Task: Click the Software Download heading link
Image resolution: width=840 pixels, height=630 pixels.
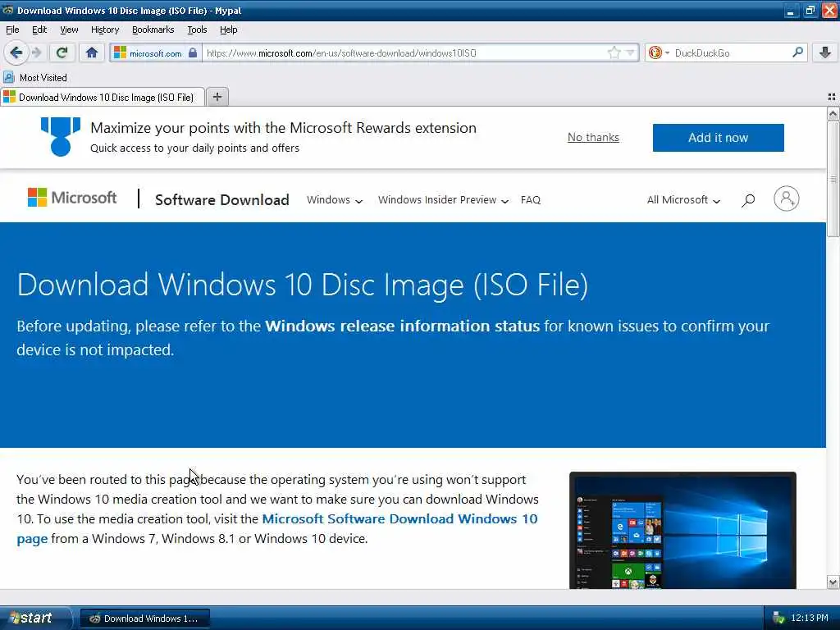Action: coord(221,200)
